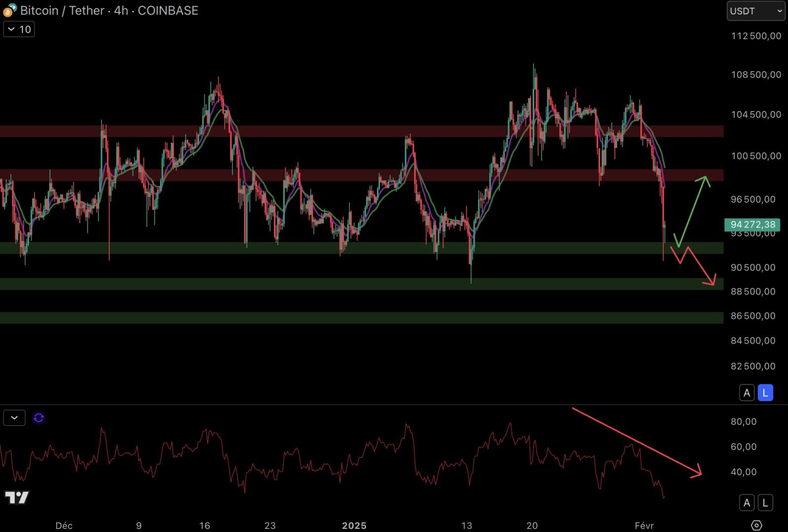Open chart settings gear icon
Image resolution: width=788 pixels, height=532 pixels.
756,526
